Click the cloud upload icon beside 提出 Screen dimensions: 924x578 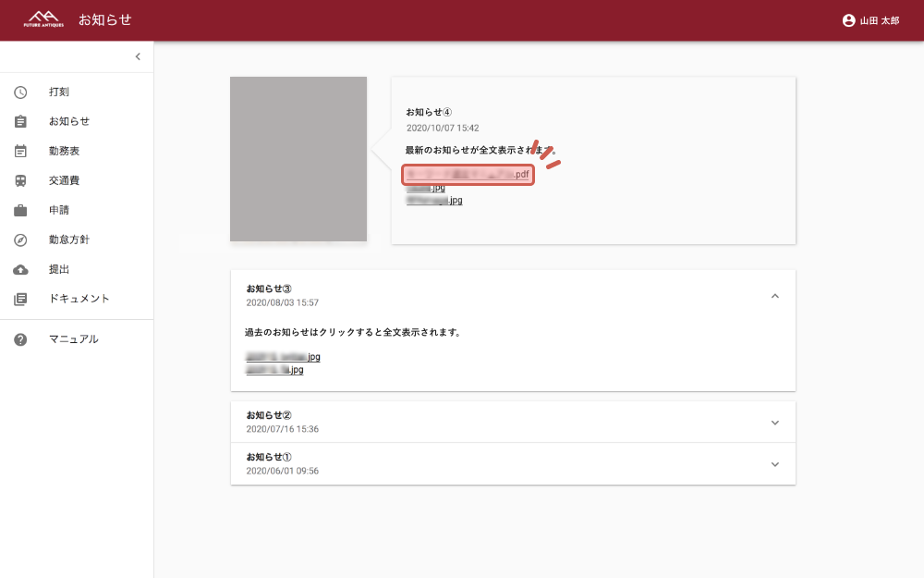pos(20,269)
